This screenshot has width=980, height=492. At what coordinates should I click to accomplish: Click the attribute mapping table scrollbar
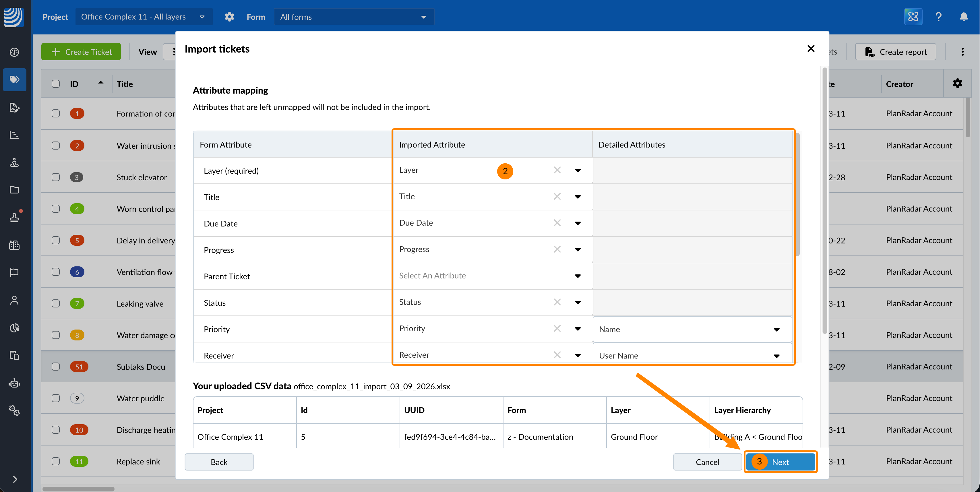click(797, 194)
